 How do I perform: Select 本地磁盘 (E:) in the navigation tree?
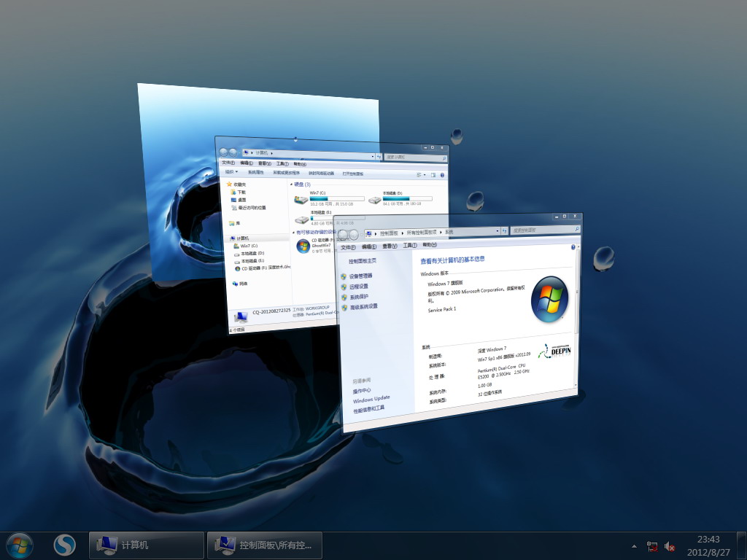point(249,261)
